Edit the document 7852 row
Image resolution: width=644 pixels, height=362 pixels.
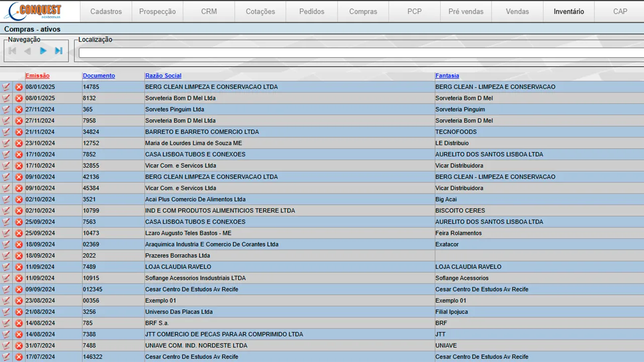[6, 154]
